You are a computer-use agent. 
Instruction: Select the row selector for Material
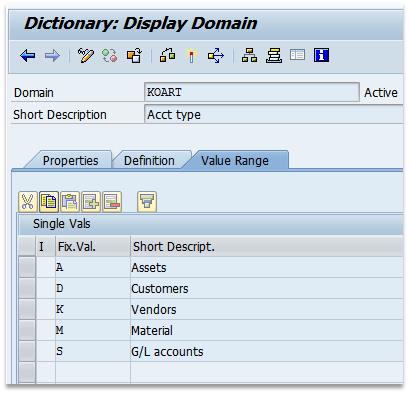[x=27, y=330]
